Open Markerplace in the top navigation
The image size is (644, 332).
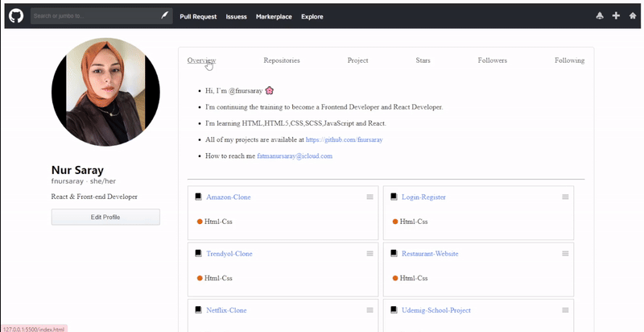pos(274,16)
